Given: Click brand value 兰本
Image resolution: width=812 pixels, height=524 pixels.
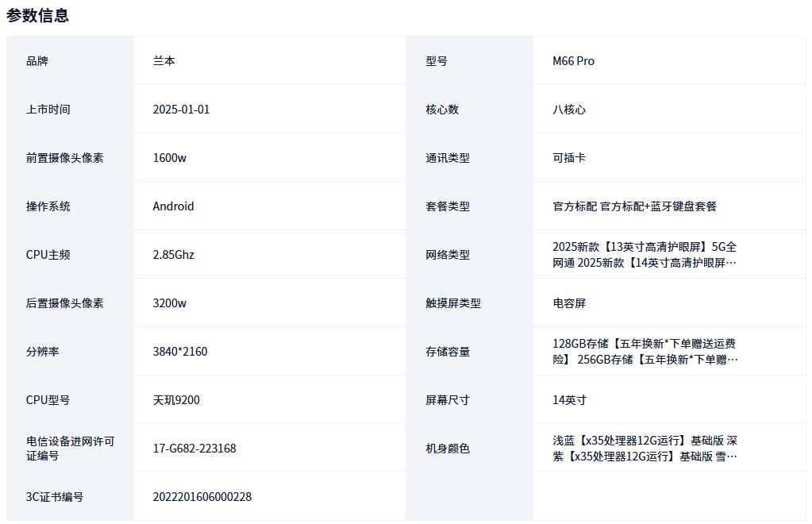Looking at the screenshot, I should coord(164,60).
